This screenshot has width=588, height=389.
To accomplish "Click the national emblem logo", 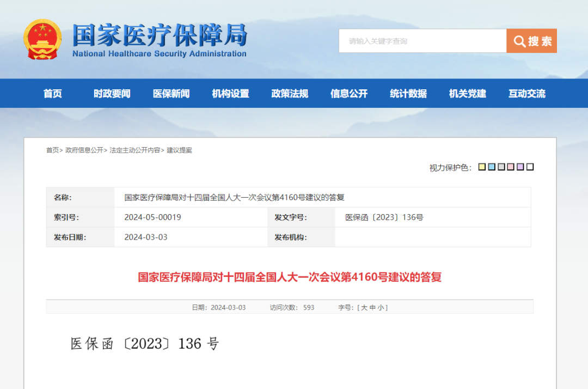I will (x=42, y=40).
